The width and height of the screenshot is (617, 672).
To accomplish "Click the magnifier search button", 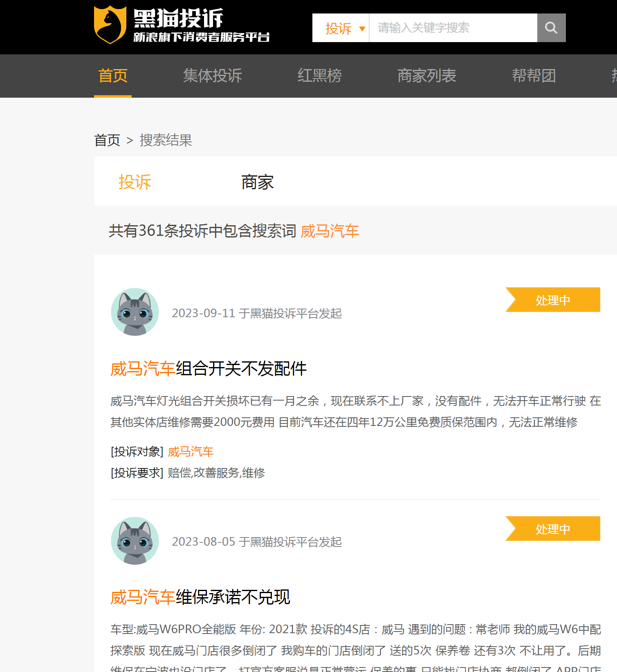I will point(551,28).
